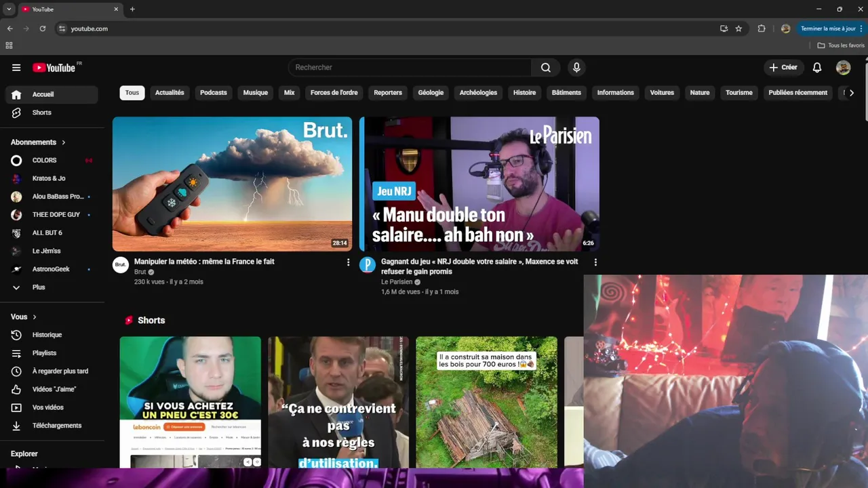Open Historique in sidebar
Image resolution: width=868 pixels, height=488 pixels.
pyautogui.click(x=52, y=335)
